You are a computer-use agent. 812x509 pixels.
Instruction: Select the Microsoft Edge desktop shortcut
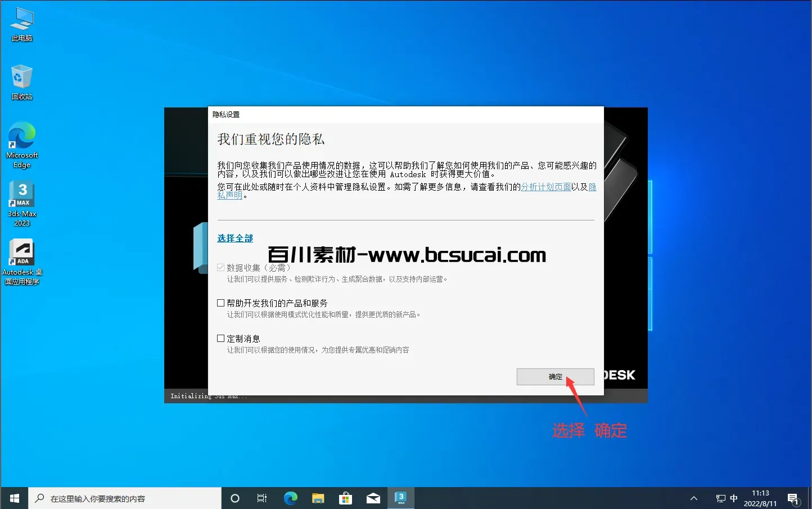[x=22, y=145]
